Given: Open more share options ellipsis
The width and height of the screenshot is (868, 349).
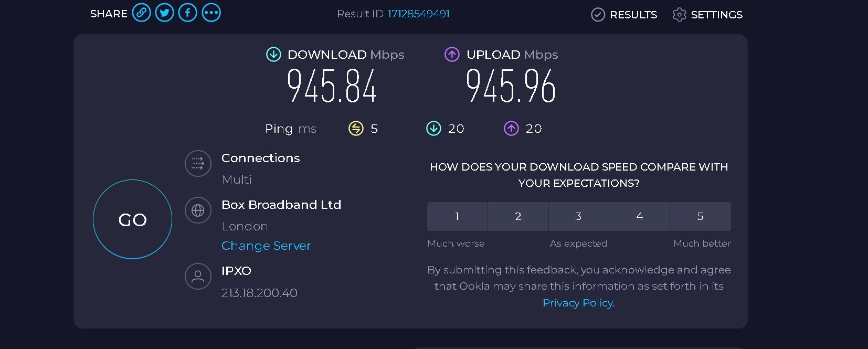Looking at the screenshot, I should [x=211, y=13].
